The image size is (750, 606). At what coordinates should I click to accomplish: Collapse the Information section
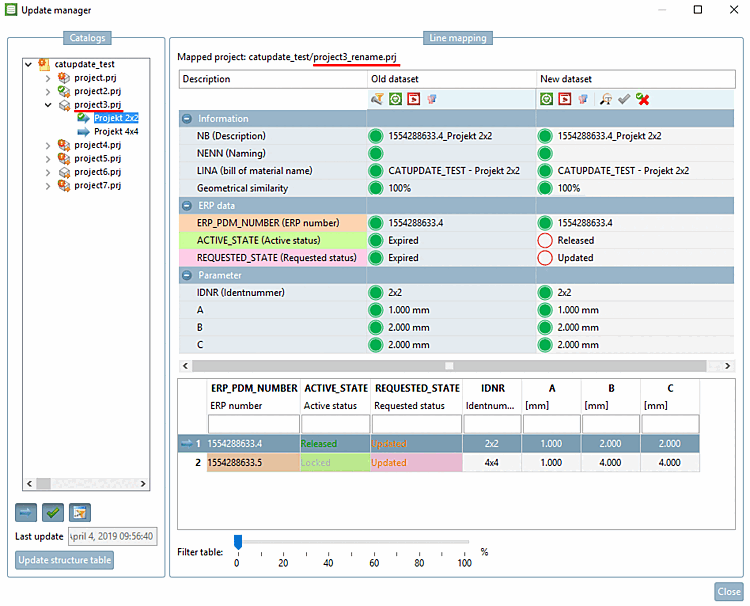click(187, 118)
